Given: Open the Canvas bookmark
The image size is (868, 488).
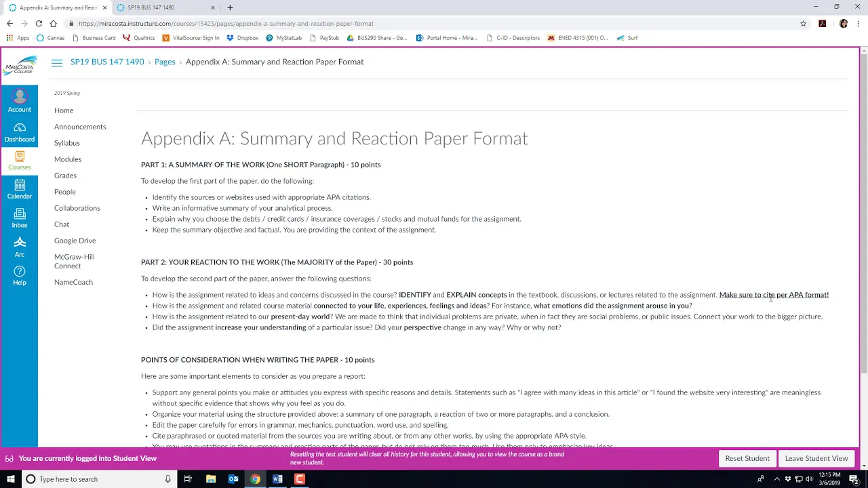Looking at the screenshot, I should 50,38.
